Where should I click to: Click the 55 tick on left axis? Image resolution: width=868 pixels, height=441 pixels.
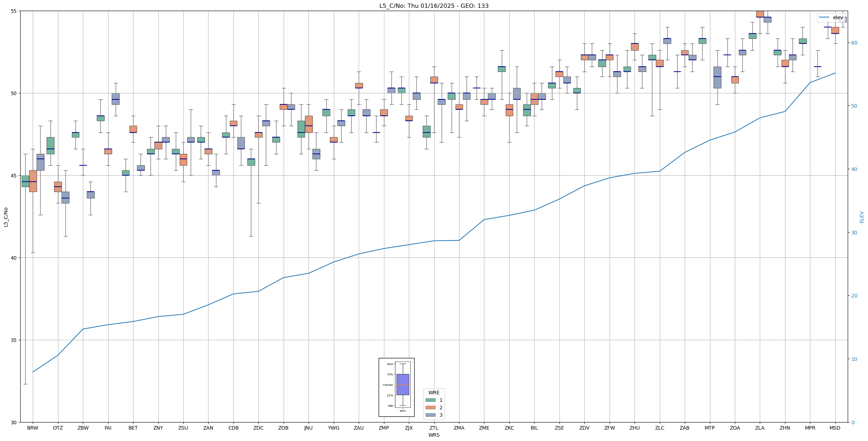tap(14, 11)
